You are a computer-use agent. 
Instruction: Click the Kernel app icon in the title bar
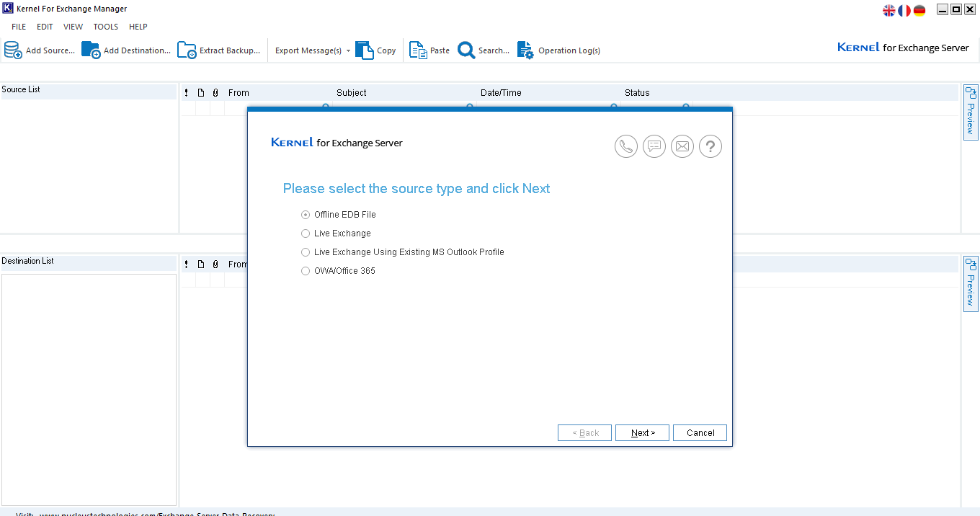(x=8, y=9)
